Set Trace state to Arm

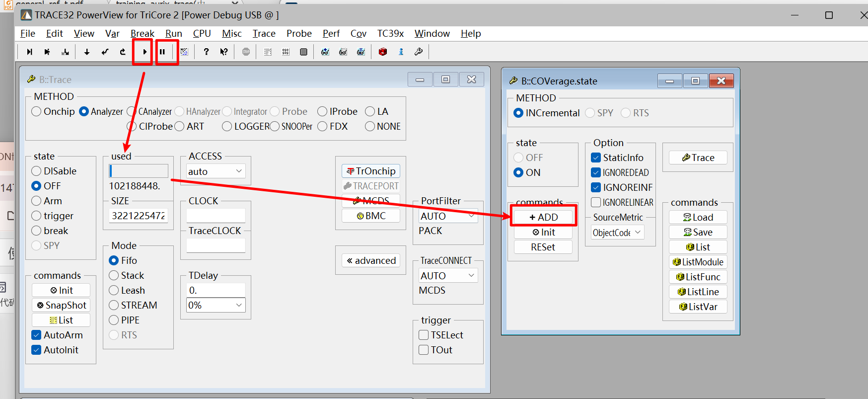click(x=36, y=201)
